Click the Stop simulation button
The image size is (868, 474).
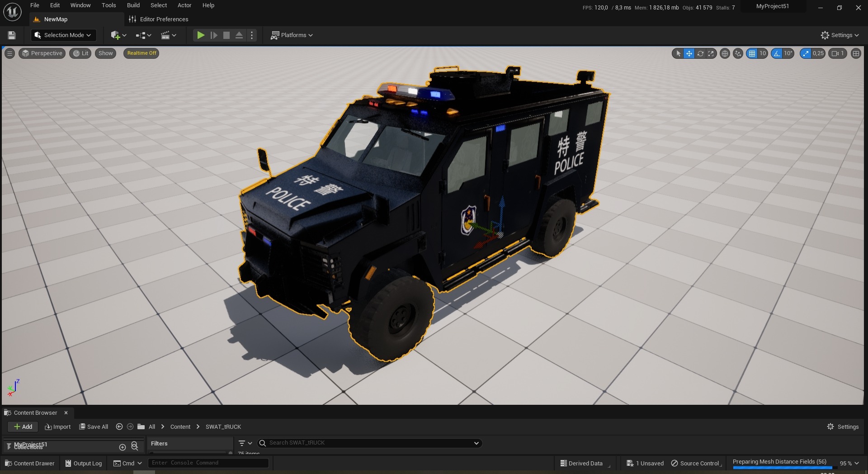[226, 35]
